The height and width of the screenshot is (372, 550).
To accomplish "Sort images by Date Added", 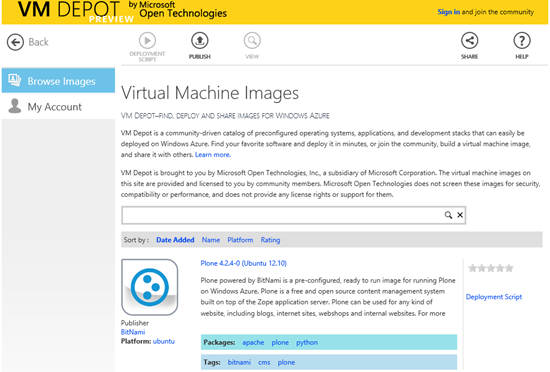I will point(175,240).
